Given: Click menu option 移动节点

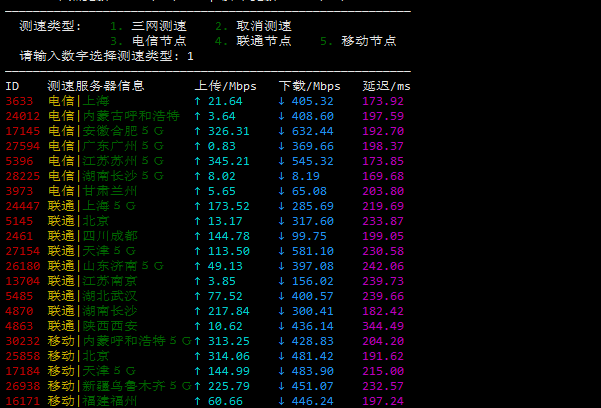Looking at the screenshot, I should (x=369, y=41).
